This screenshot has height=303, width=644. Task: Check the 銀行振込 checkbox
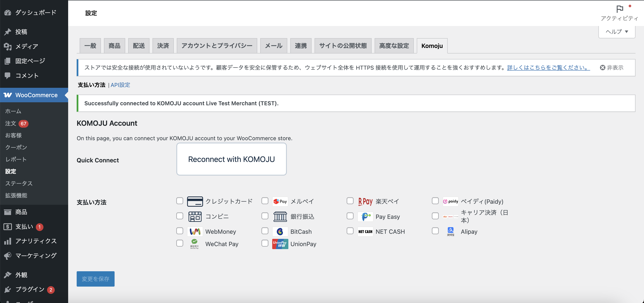tap(265, 216)
